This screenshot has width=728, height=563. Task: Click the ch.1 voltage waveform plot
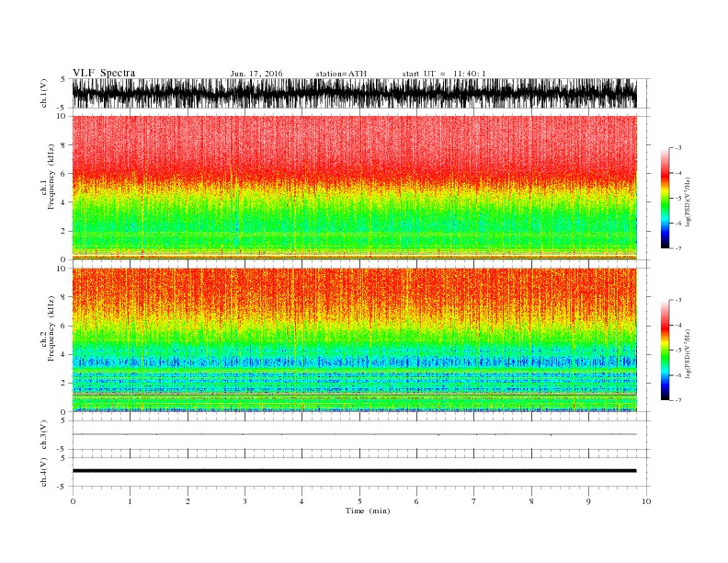[354, 93]
